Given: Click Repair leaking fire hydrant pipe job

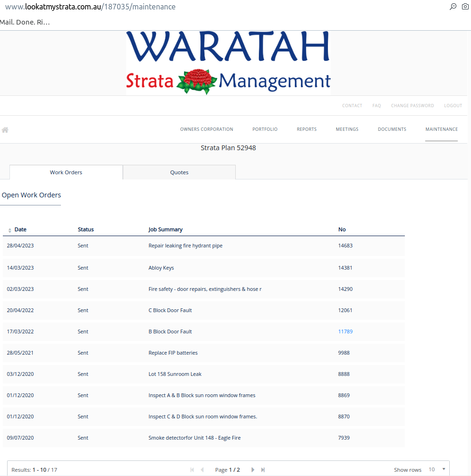Looking at the screenshot, I should click(185, 246).
